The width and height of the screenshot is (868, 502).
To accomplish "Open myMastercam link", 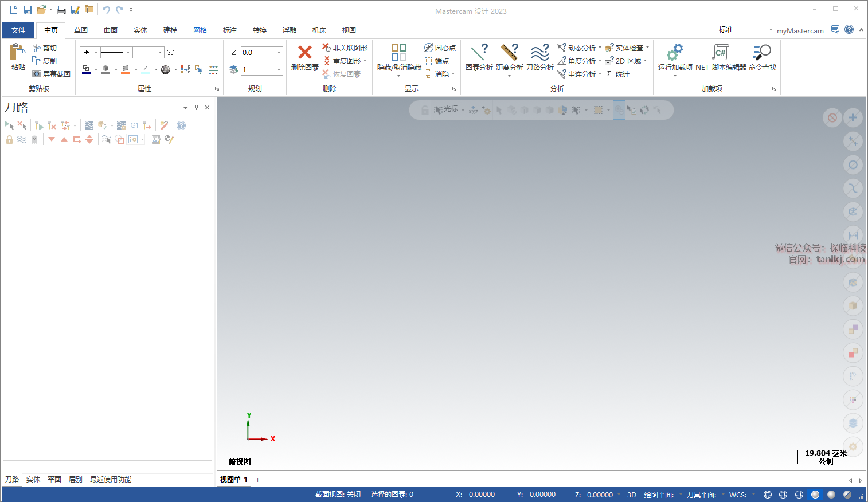I will coord(800,30).
